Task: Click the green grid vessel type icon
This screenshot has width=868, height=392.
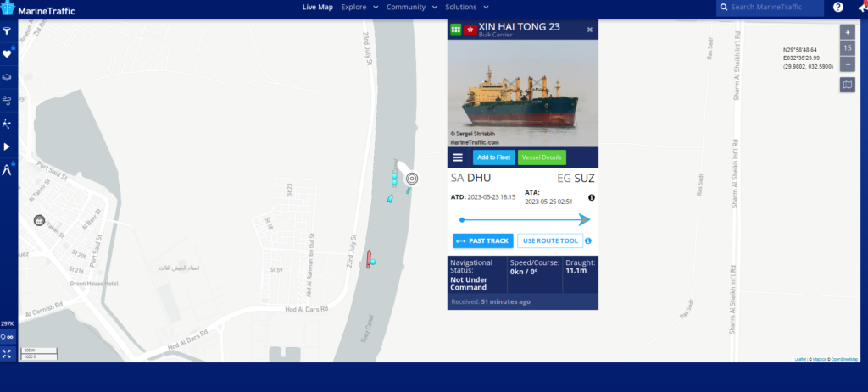Action: point(455,30)
